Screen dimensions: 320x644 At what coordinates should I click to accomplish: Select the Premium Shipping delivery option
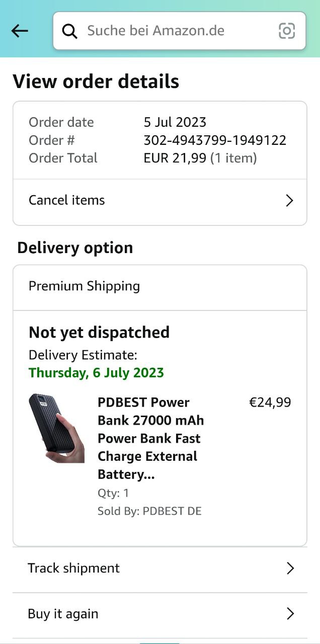pos(85,286)
